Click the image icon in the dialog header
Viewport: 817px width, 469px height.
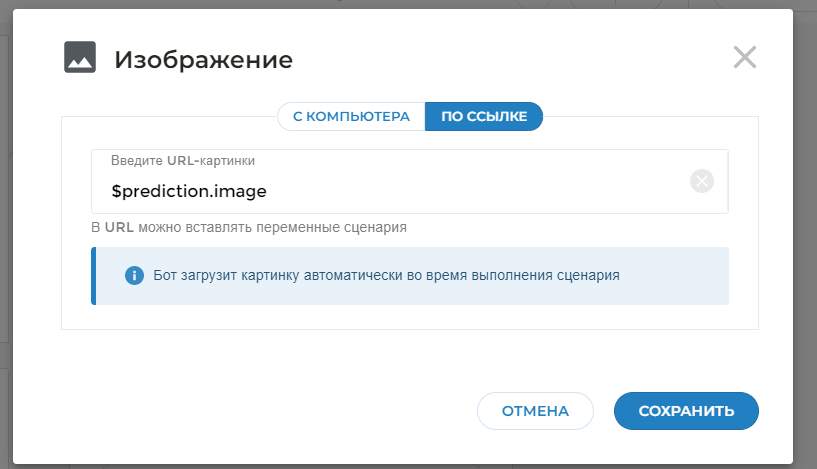[x=80, y=58]
